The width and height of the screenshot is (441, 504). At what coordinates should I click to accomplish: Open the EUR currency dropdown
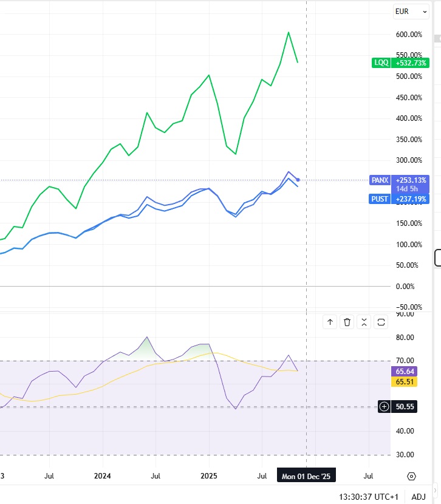411,11
